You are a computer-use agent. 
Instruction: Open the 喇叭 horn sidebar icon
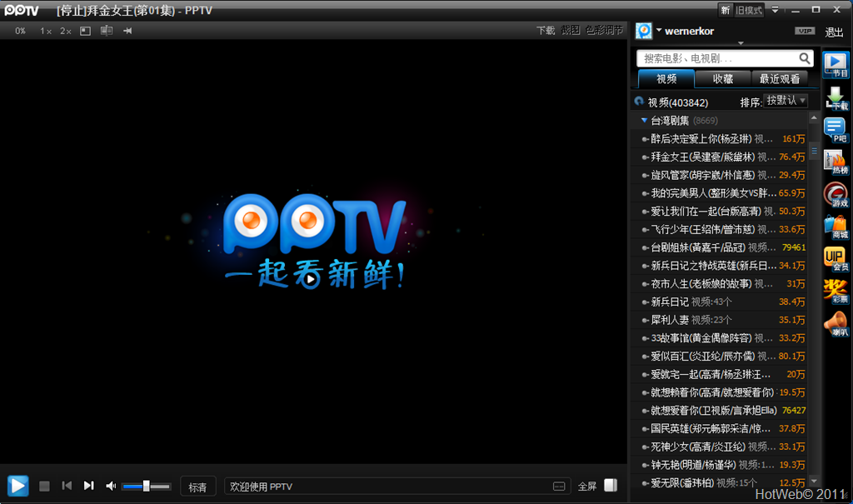pos(836,323)
